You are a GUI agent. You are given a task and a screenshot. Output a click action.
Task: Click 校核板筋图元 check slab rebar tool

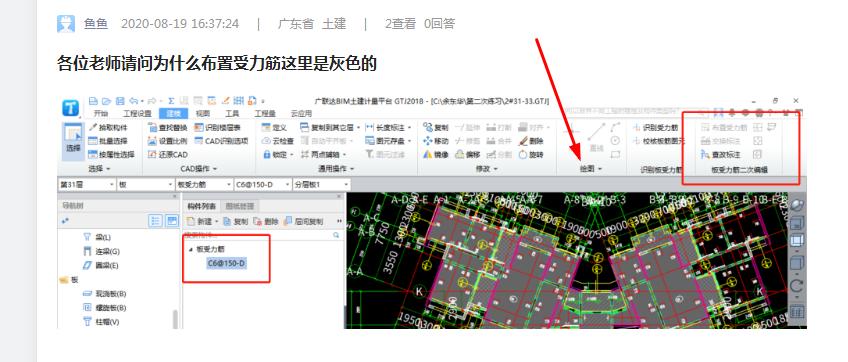(x=658, y=141)
